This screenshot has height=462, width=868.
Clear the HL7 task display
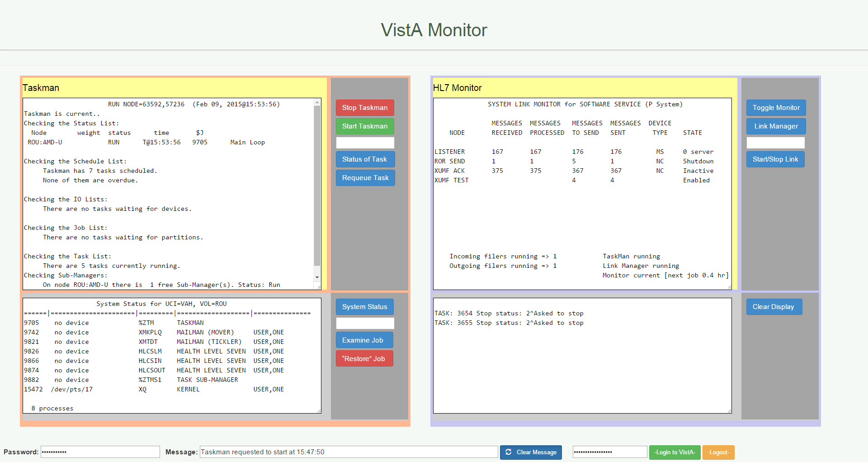tap(774, 306)
